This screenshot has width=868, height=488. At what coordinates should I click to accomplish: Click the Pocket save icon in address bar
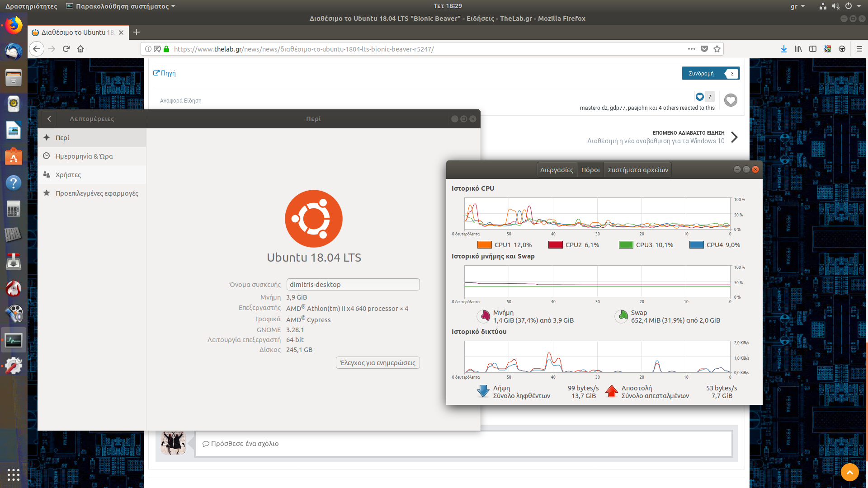tap(704, 49)
